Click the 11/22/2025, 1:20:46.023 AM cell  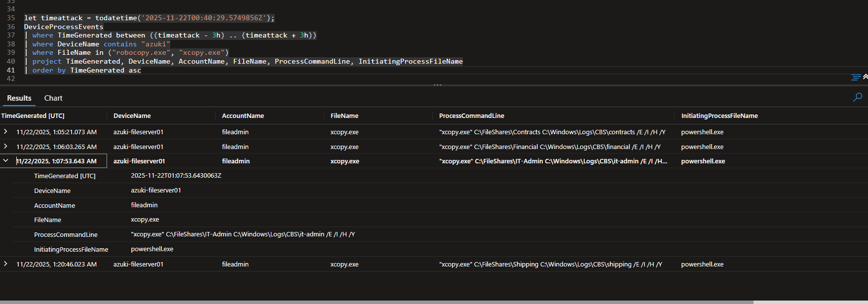click(56, 264)
